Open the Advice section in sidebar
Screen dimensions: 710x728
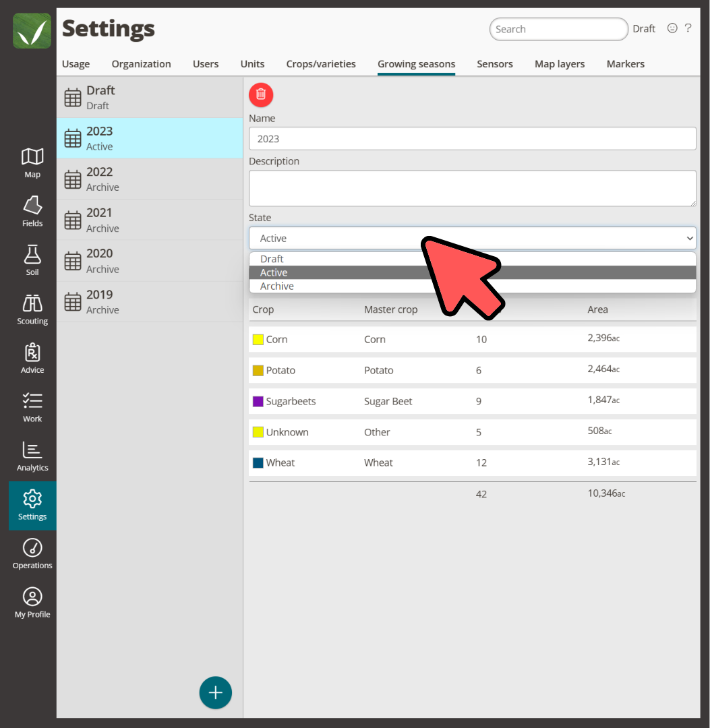coord(32,359)
